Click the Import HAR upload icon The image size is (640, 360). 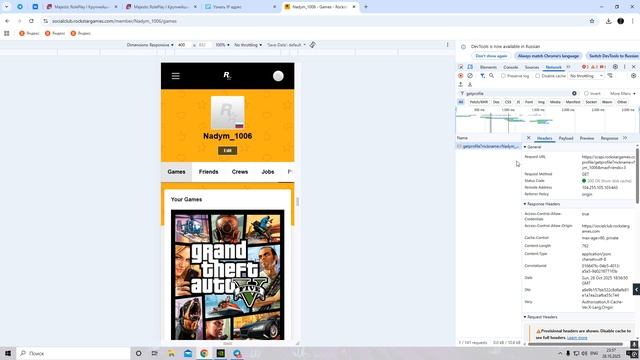[460, 84]
